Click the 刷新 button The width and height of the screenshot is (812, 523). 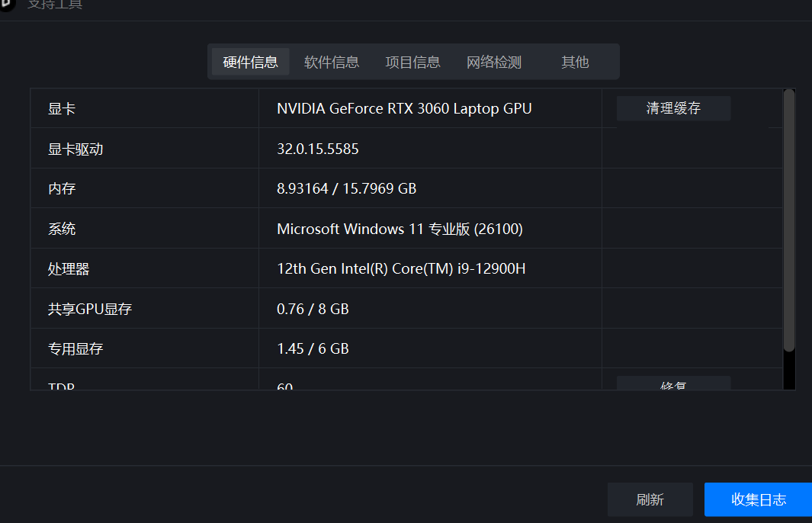650,499
